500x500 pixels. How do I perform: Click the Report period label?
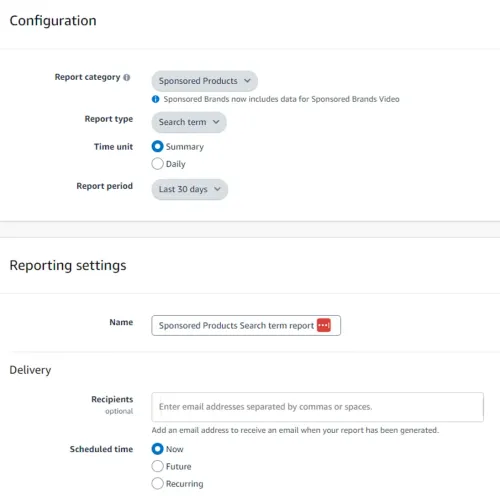click(x=105, y=186)
